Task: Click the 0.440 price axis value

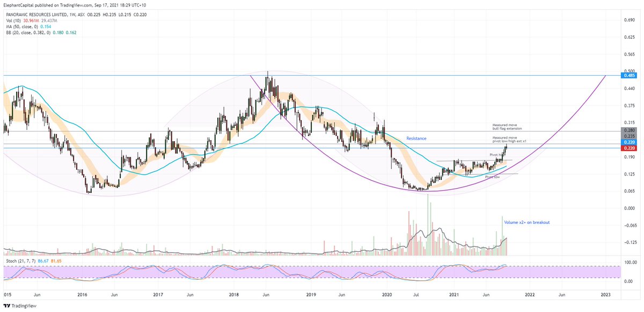Action: 630,88
